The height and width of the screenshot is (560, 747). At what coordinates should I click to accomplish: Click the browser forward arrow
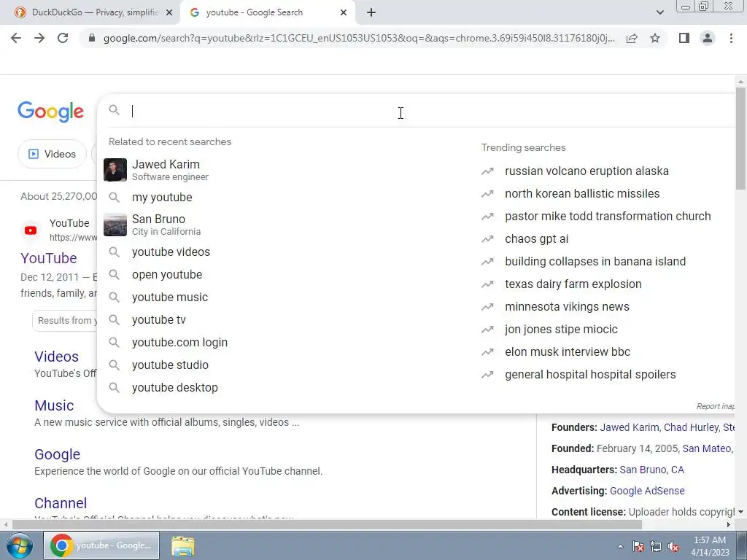[x=39, y=38]
